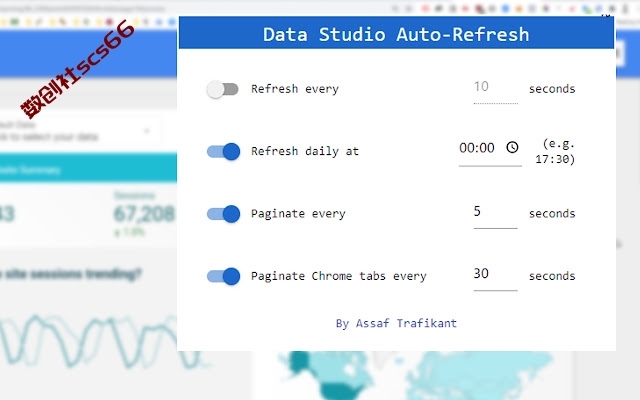
Task: Enable the Refresh every seconds toggle
Action: [x=222, y=89]
